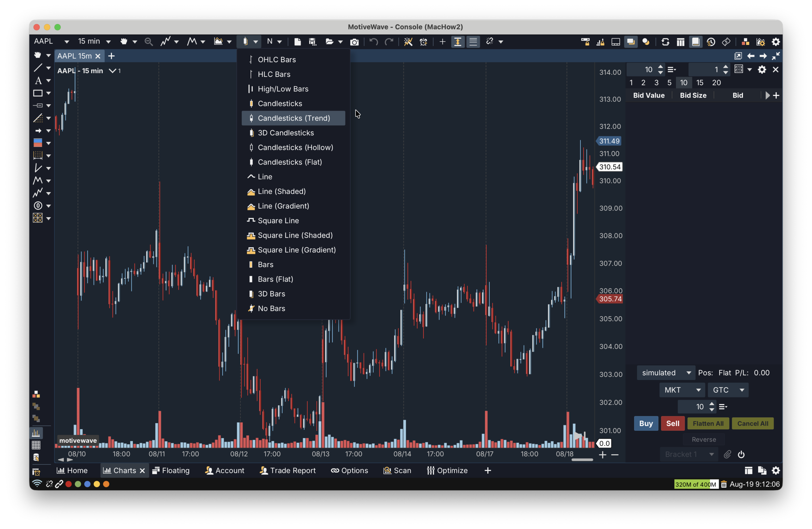Screen dimensions: 812x529
Task: Click the zoom out magnifier icon
Action: 148,42
